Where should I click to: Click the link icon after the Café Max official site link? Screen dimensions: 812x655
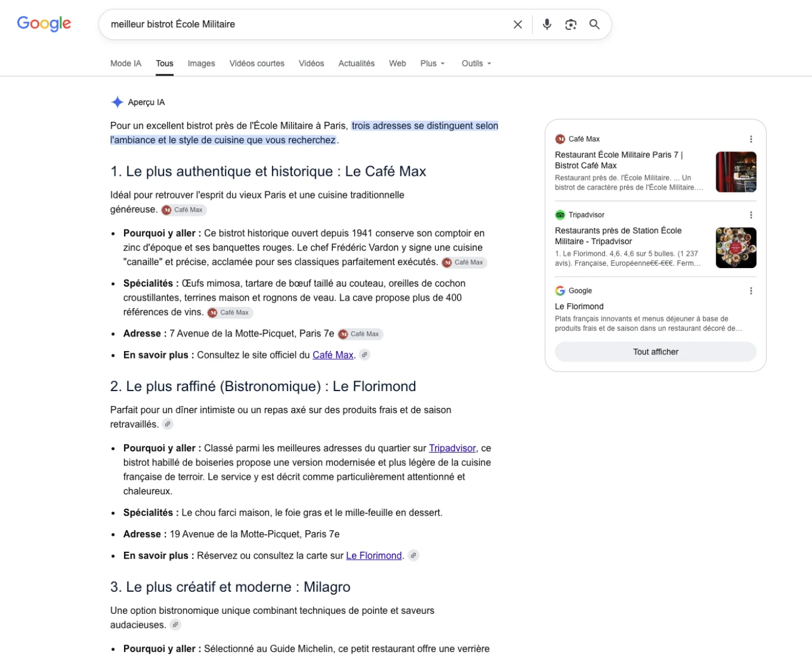364,355
